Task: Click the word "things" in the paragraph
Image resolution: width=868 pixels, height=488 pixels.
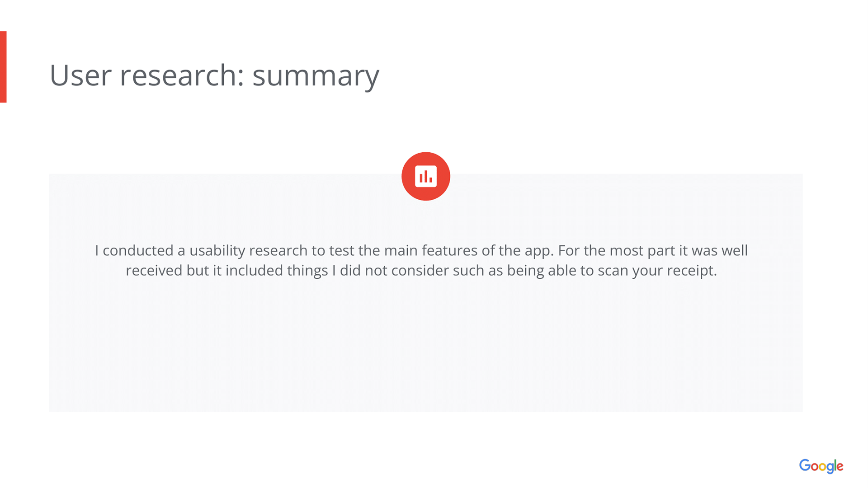Action: 307,270
